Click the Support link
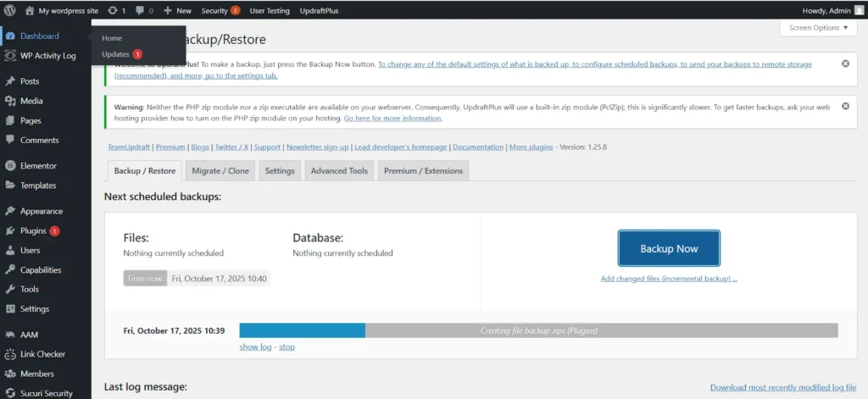The image size is (868, 399). pos(267,147)
